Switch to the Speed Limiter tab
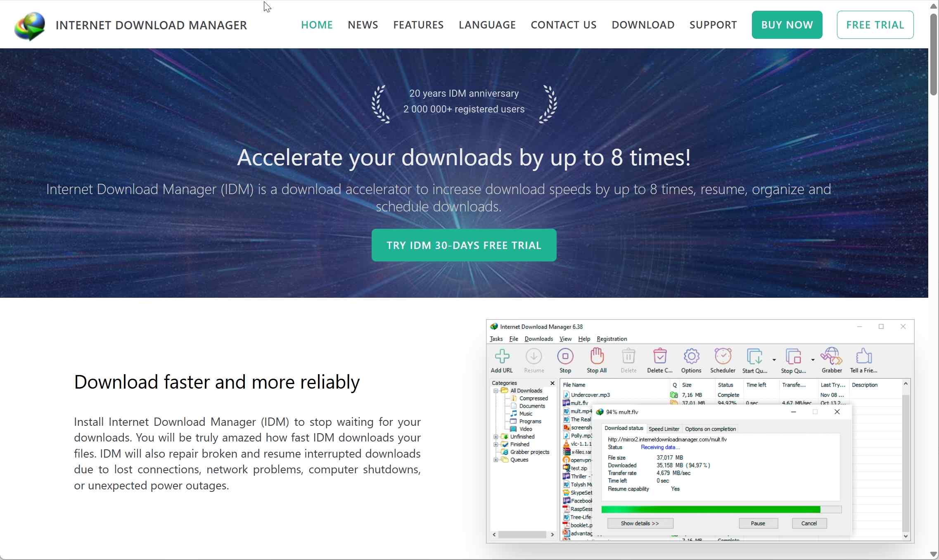Image resolution: width=939 pixels, height=560 pixels. [x=664, y=429]
